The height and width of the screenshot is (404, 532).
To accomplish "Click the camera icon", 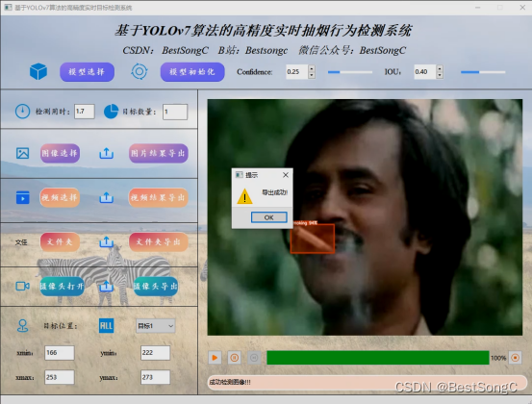I will tap(23, 287).
